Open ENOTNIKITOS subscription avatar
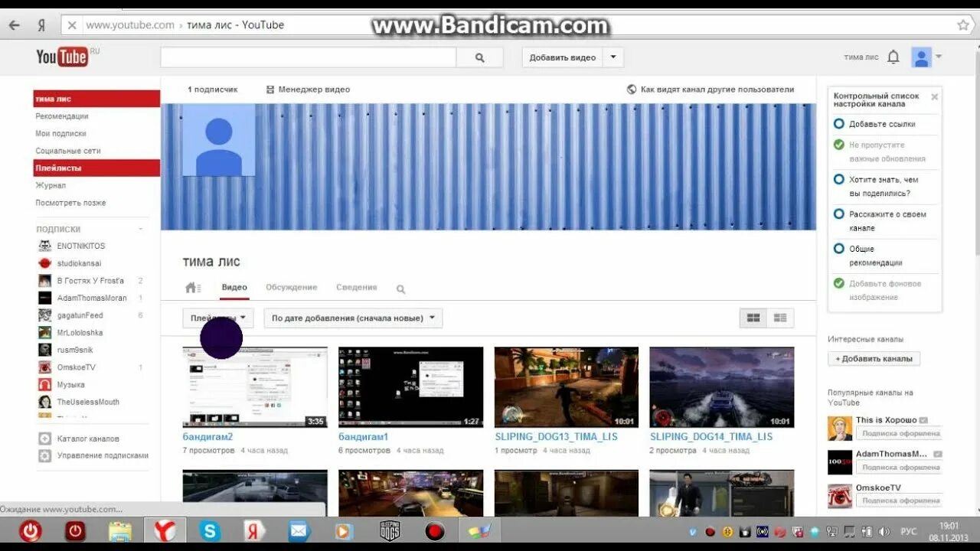Image resolution: width=980 pixels, height=551 pixels. click(x=44, y=246)
